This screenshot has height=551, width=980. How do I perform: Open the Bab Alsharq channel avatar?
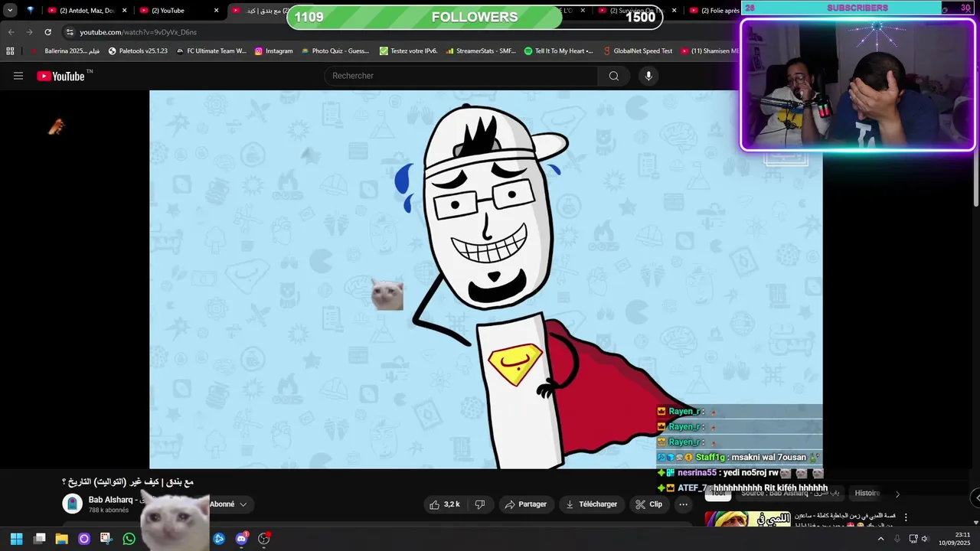(73, 504)
